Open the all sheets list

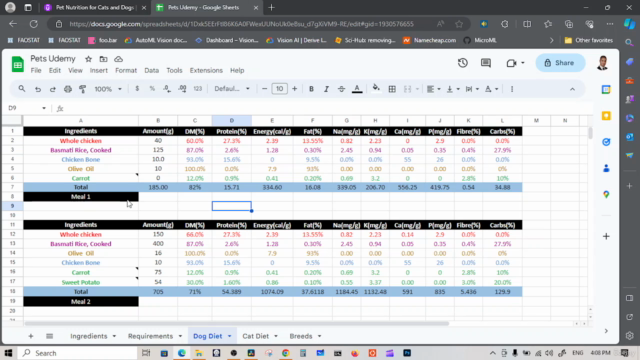pos(49,336)
